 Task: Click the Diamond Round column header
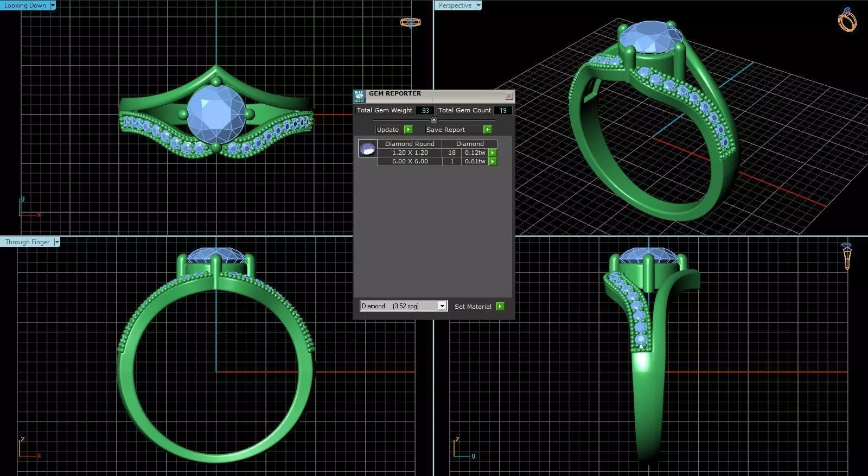tap(410, 144)
